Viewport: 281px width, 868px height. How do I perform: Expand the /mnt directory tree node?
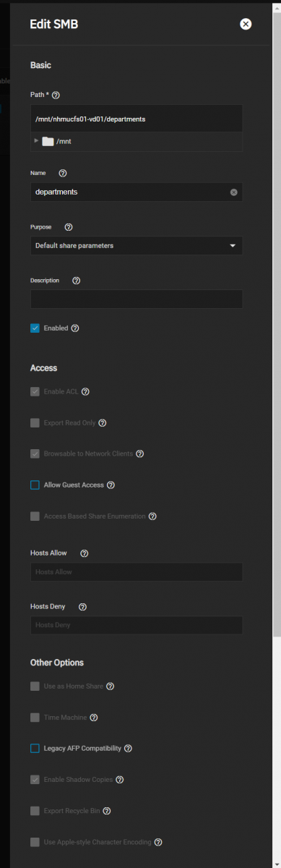pyautogui.click(x=36, y=141)
